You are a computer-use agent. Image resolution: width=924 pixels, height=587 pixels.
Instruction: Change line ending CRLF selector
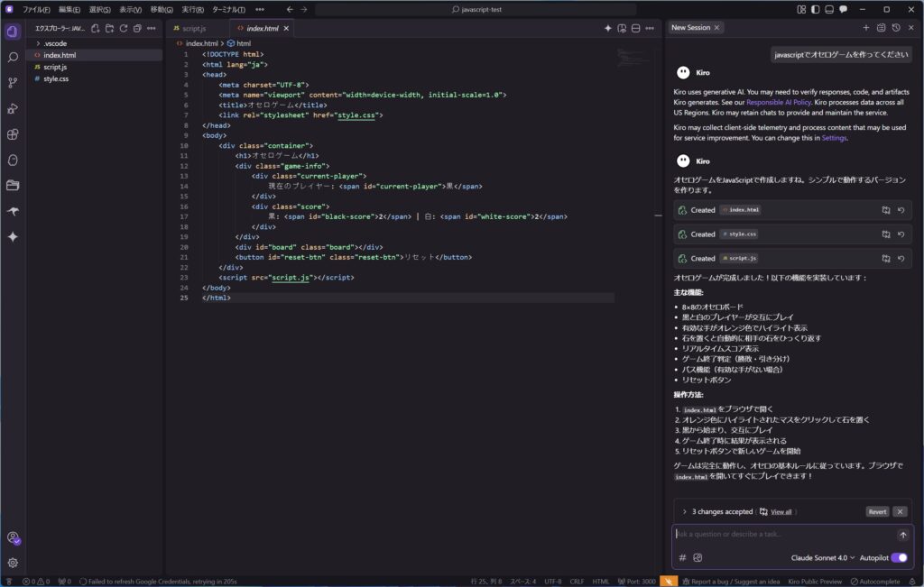point(577,582)
